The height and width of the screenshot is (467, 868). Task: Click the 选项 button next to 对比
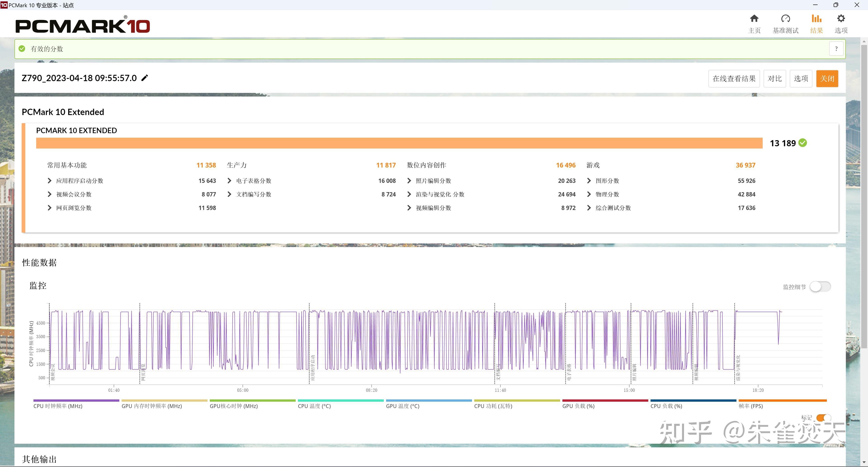click(801, 78)
